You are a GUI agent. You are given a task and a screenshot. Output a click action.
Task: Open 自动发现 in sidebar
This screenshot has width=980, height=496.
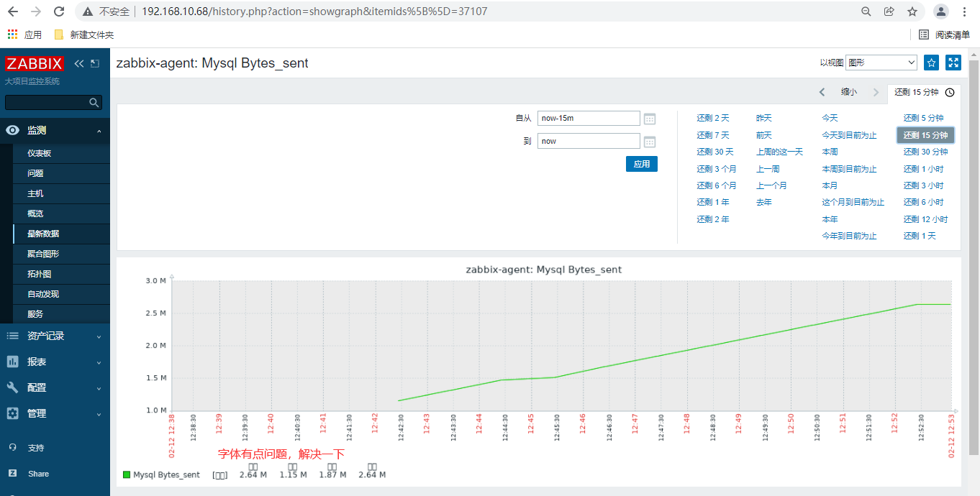pos(61,294)
